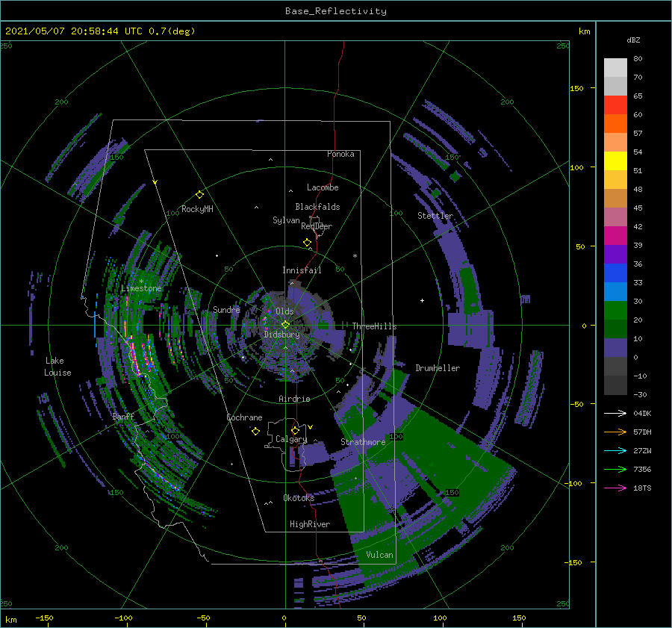The height and width of the screenshot is (628, 672).
Task: Click the Sylvan label
Action: coord(286,220)
